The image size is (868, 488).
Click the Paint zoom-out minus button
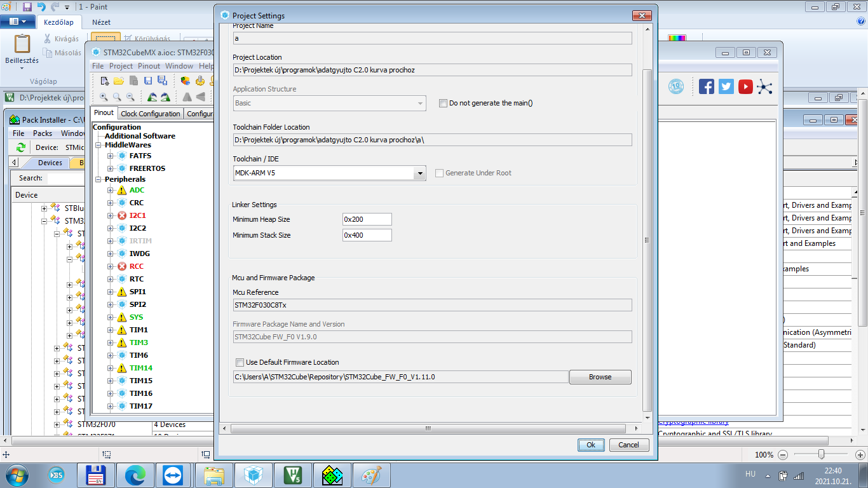coord(783,455)
